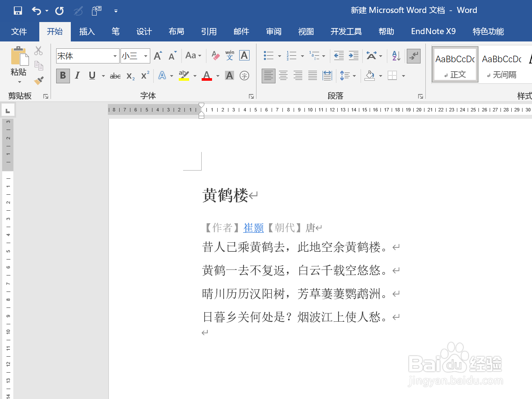
Task: Switch to the 引用 (References) tab
Action: point(209,32)
